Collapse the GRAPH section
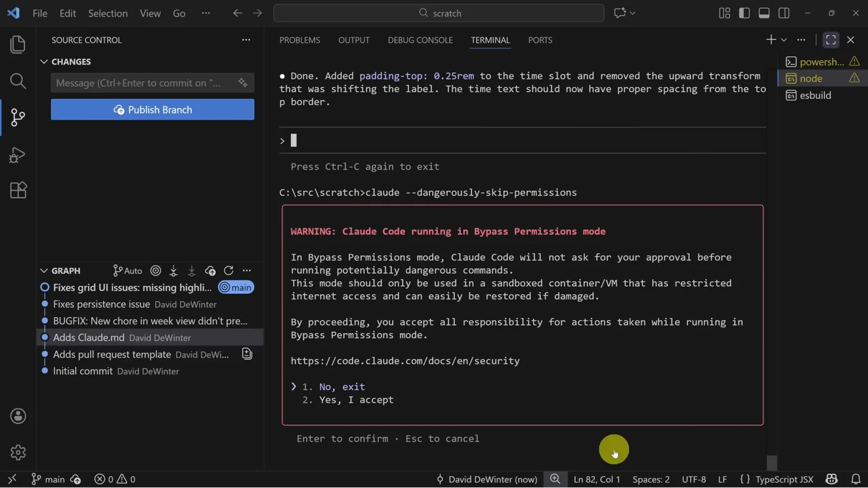 (x=44, y=271)
